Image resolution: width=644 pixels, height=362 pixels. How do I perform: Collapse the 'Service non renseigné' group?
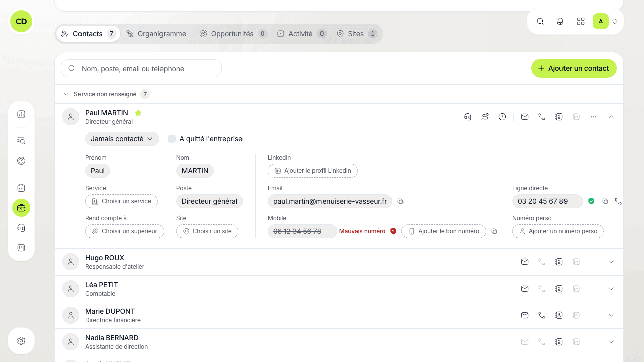tap(66, 94)
